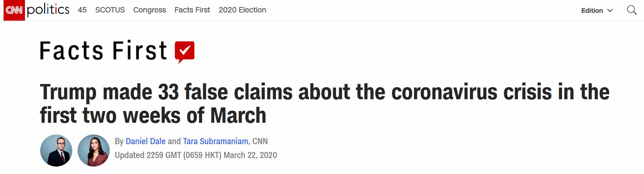
Task: Click the red CNN logo
Action: point(14,10)
